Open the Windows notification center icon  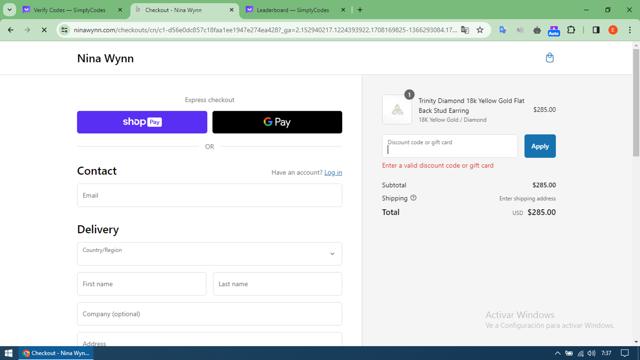tap(625, 353)
